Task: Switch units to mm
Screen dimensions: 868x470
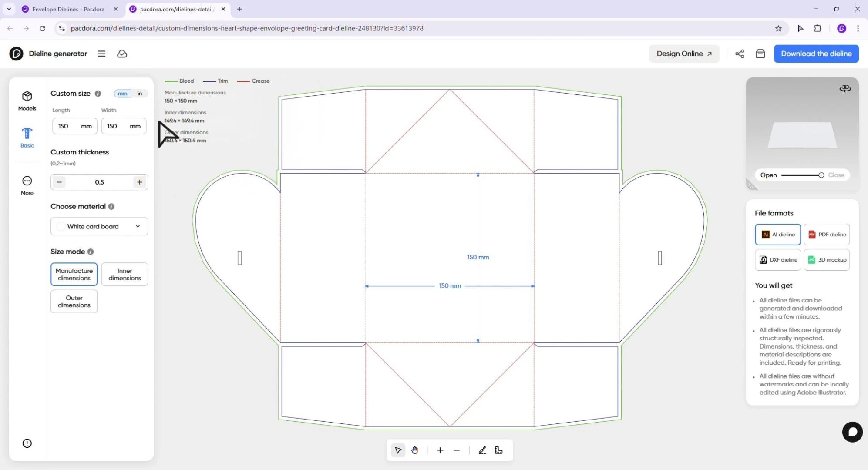Action: click(x=123, y=94)
